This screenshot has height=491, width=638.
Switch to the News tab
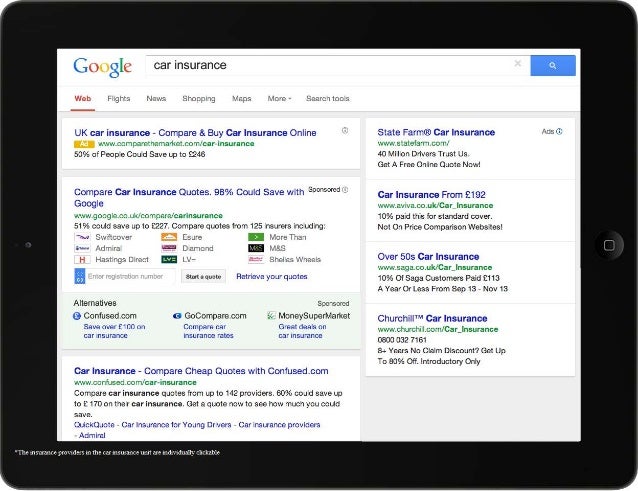[x=156, y=98]
